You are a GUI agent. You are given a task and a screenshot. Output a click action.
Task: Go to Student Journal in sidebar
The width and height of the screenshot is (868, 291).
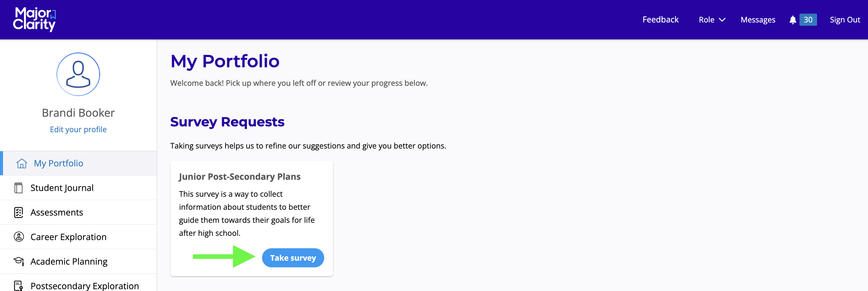tap(62, 188)
